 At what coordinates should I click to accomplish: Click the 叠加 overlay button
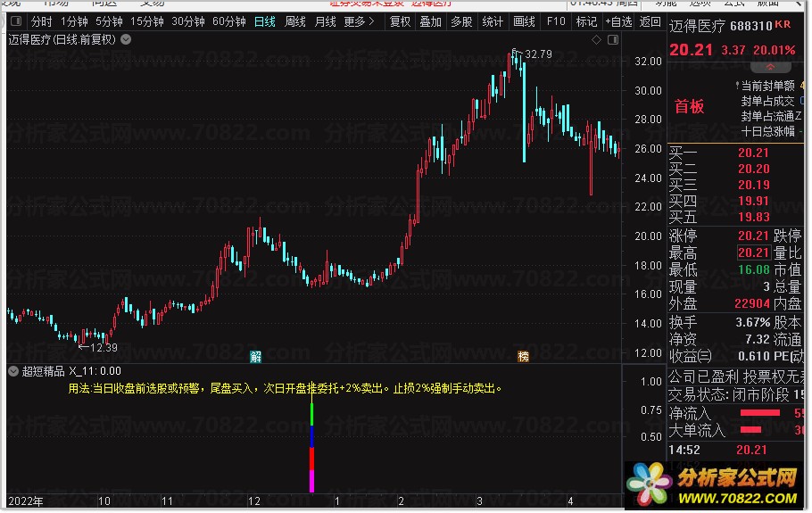click(430, 21)
